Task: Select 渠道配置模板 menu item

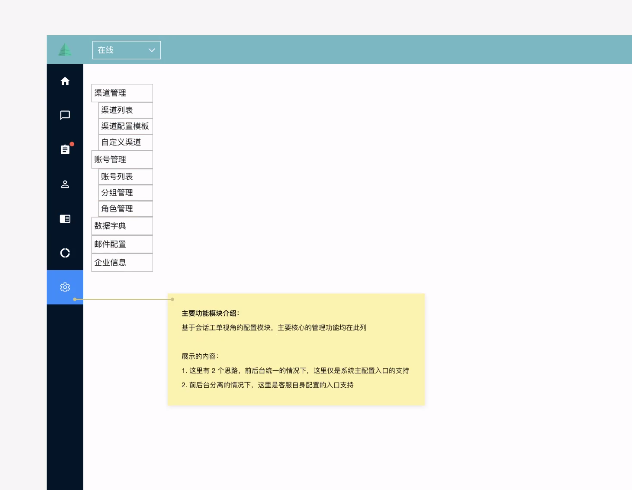Action: [125, 126]
